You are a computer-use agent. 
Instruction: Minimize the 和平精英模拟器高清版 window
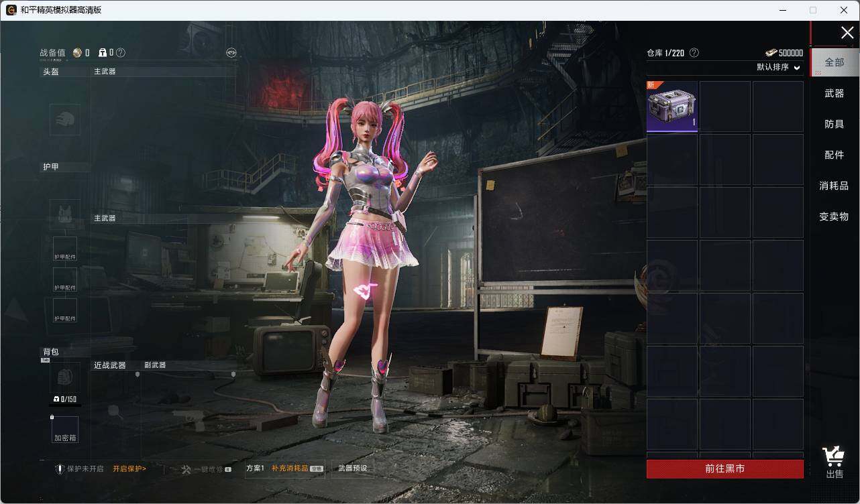tap(782, 10)
